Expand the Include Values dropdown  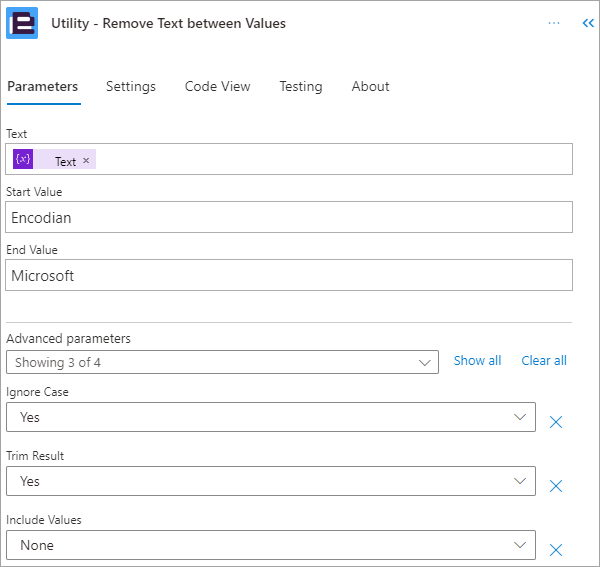519,545
